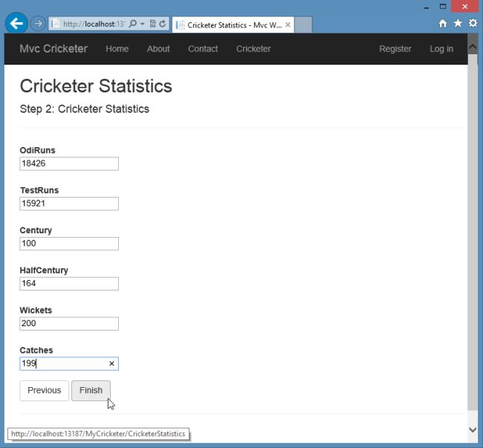Click the browser Back arrow button

click(x=16, y=23)
